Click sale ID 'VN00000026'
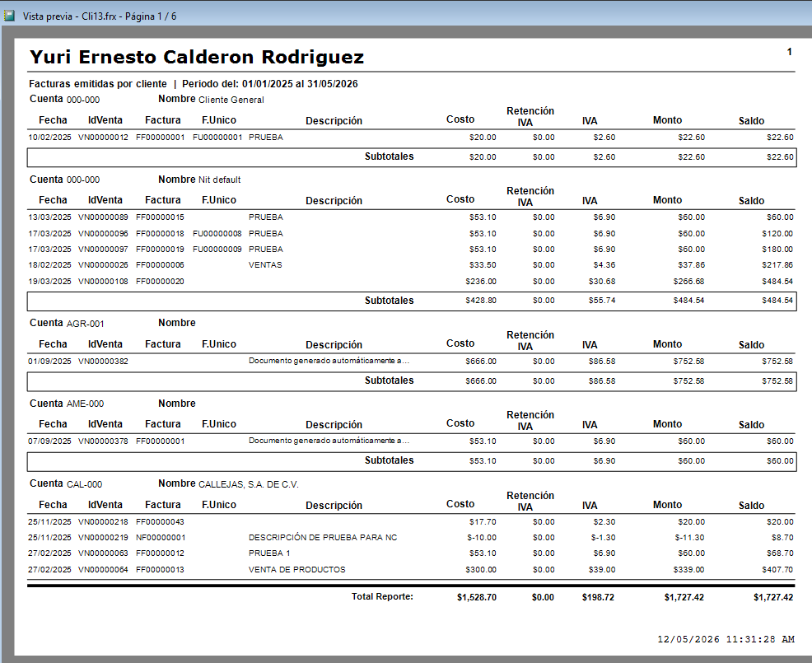 point(103,264)
